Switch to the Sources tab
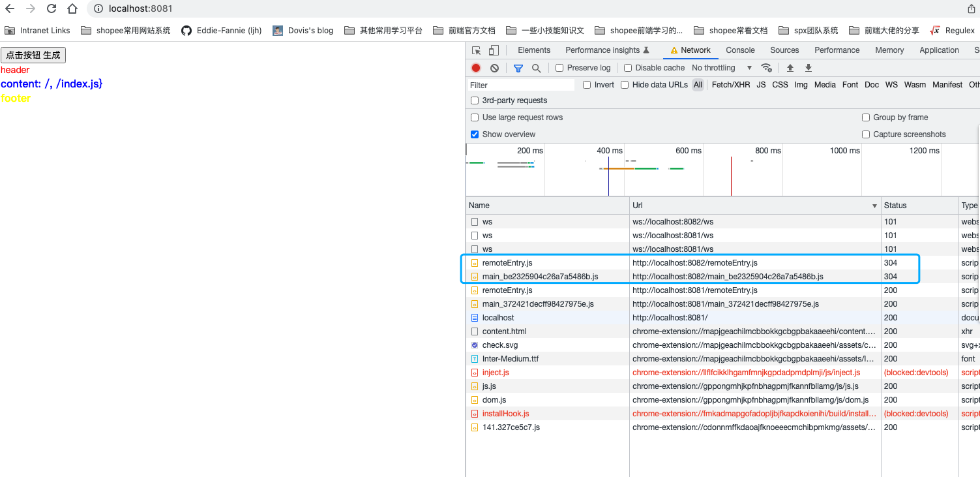 pos(784,50)
